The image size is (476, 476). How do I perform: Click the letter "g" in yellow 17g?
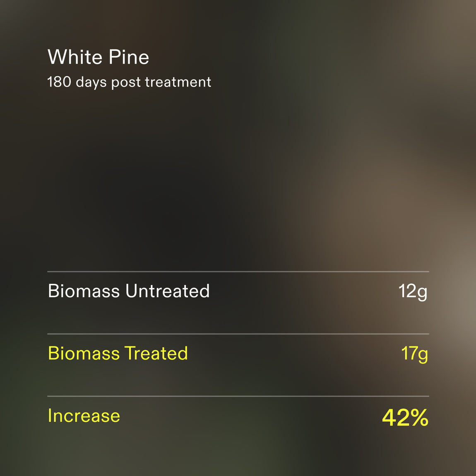tap(423, 356)
